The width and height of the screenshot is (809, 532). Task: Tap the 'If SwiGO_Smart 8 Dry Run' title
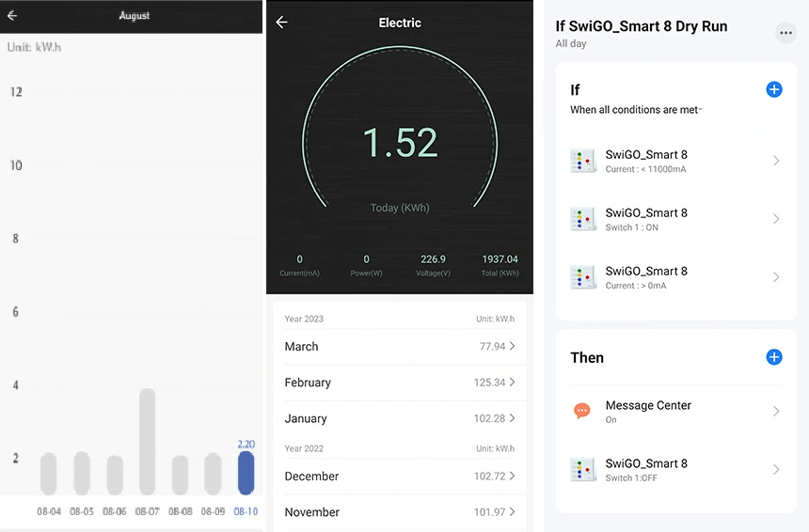(x=642, y=26)
